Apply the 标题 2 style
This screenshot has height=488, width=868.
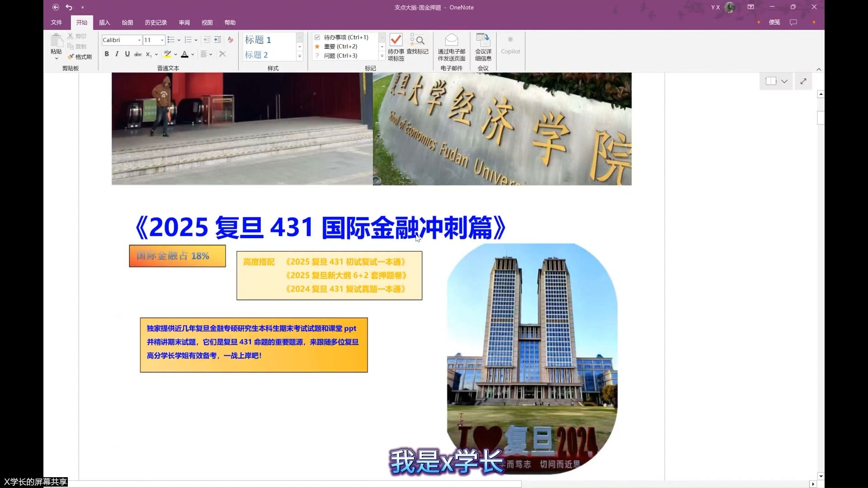tap(269, 55)
